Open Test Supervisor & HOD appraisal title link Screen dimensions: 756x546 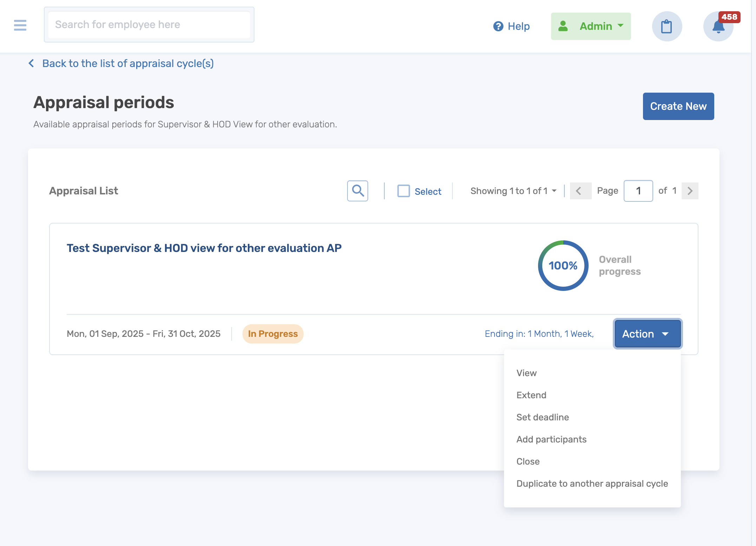(204, 248)
